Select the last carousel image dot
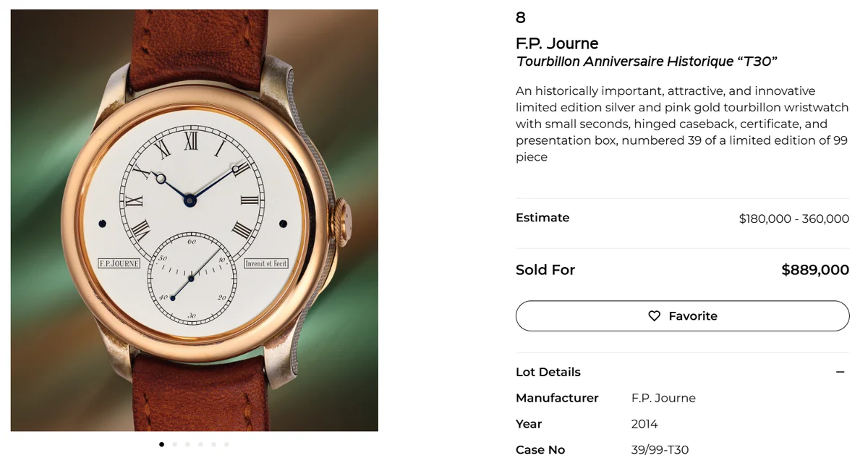 click(x=226, y=444)
